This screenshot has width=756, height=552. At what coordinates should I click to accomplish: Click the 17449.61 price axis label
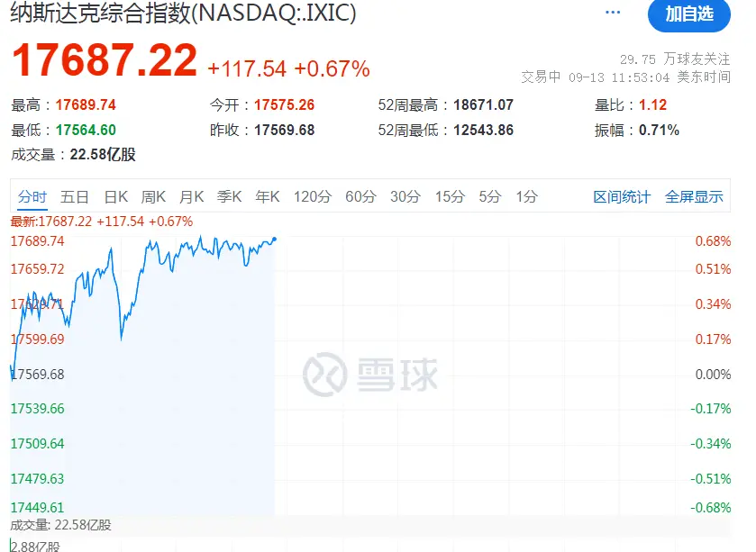pyautogui.click(x=38, y=507)
